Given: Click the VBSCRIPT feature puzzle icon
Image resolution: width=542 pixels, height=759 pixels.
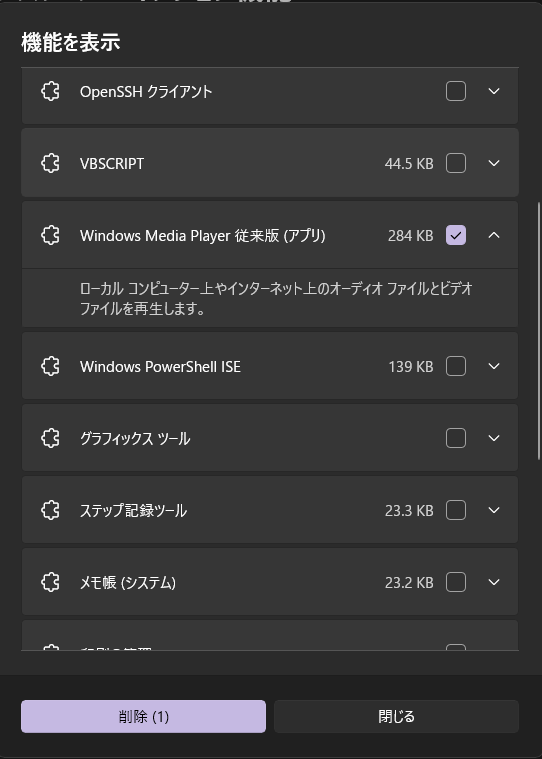Looking at the screenshot, I should pos(50,163).
